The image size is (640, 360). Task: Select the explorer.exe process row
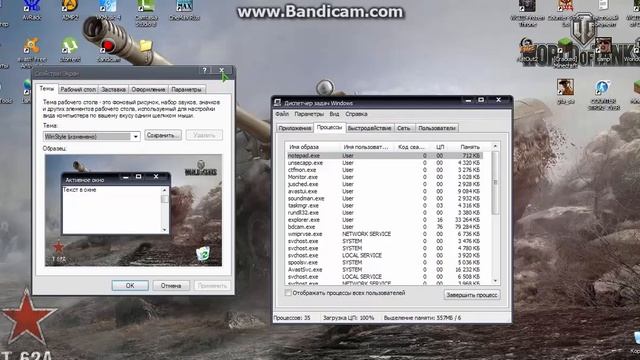[384, 220]
